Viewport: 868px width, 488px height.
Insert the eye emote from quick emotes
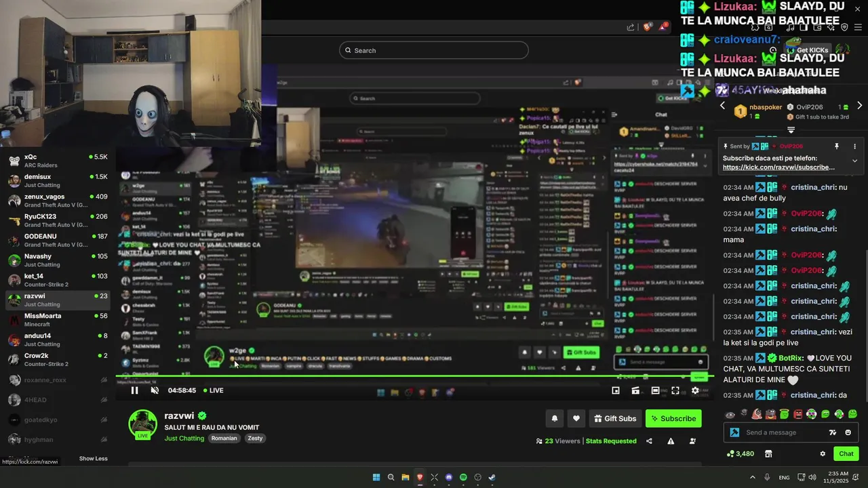point(730,415)
